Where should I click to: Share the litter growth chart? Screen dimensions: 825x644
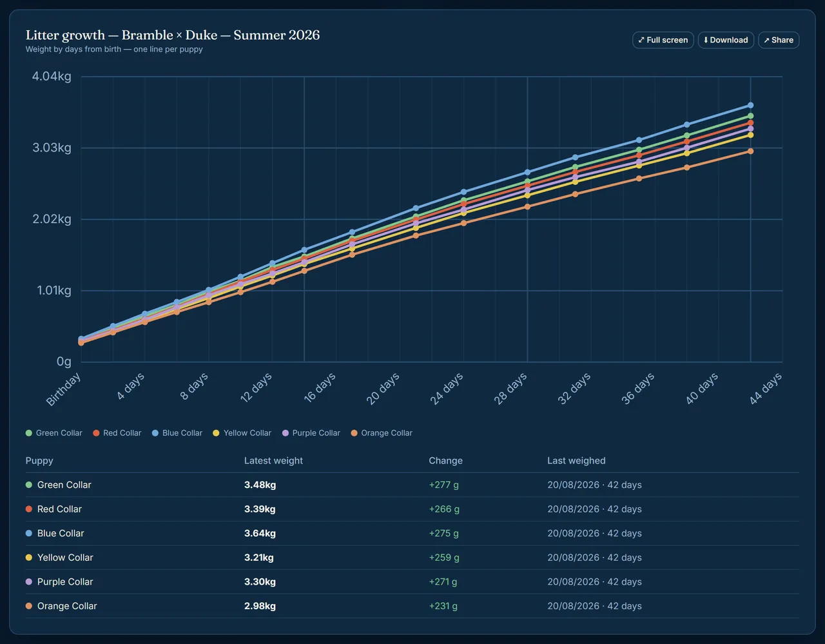[x=779, y=40]
